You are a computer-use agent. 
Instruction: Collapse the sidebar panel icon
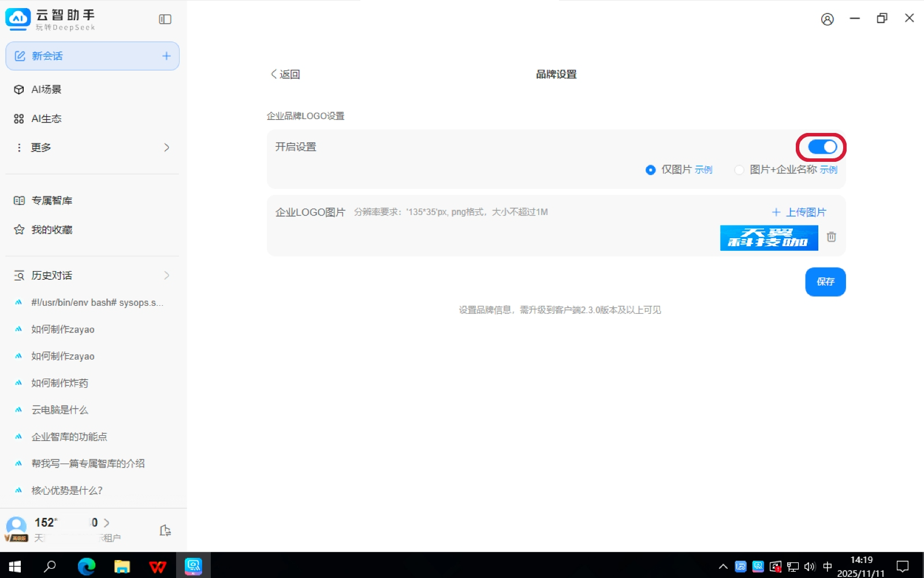click(165, 19)
